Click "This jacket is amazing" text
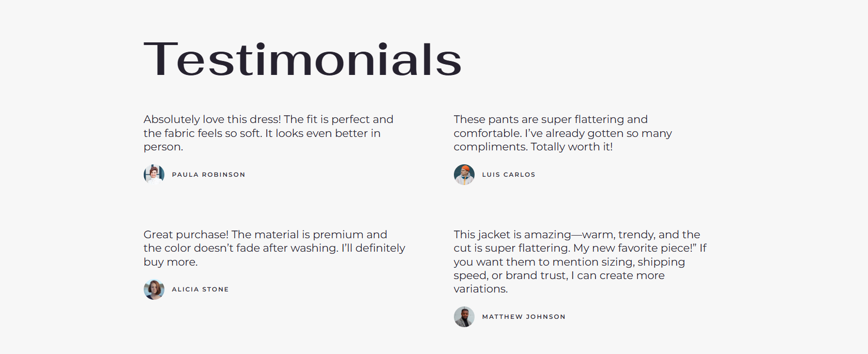This screenshot has height=354, width=868. (512, 235)
